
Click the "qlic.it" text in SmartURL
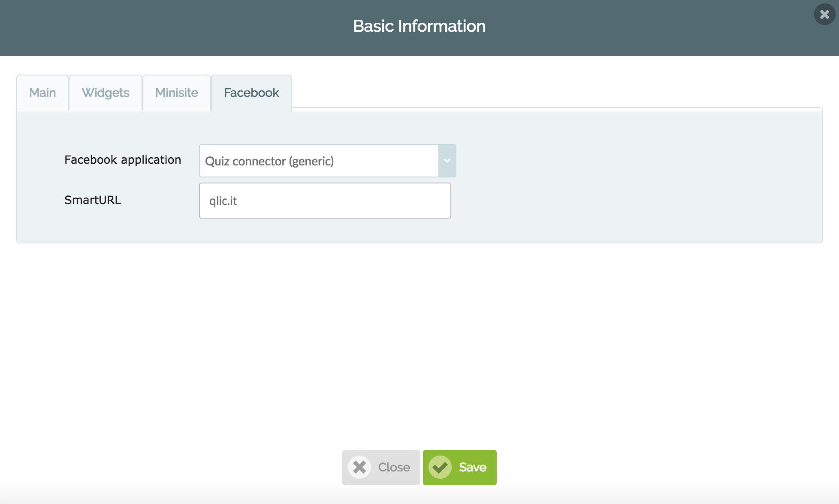click(223, 201)
